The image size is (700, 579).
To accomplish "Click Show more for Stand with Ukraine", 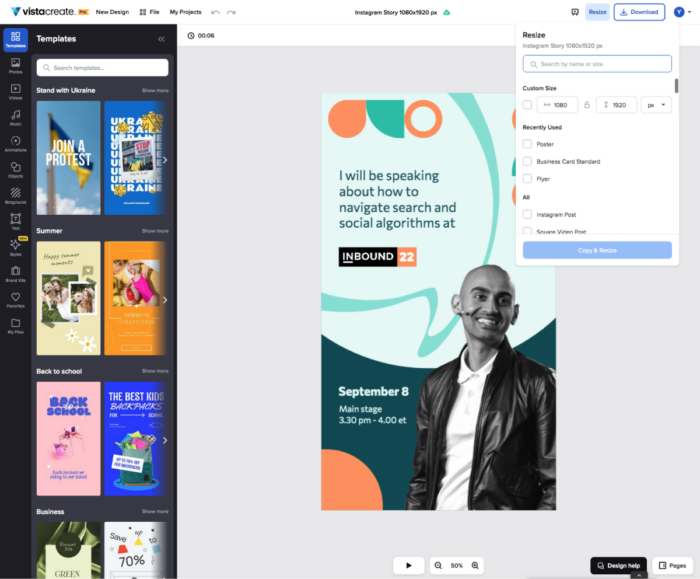I will pos(155,91).
